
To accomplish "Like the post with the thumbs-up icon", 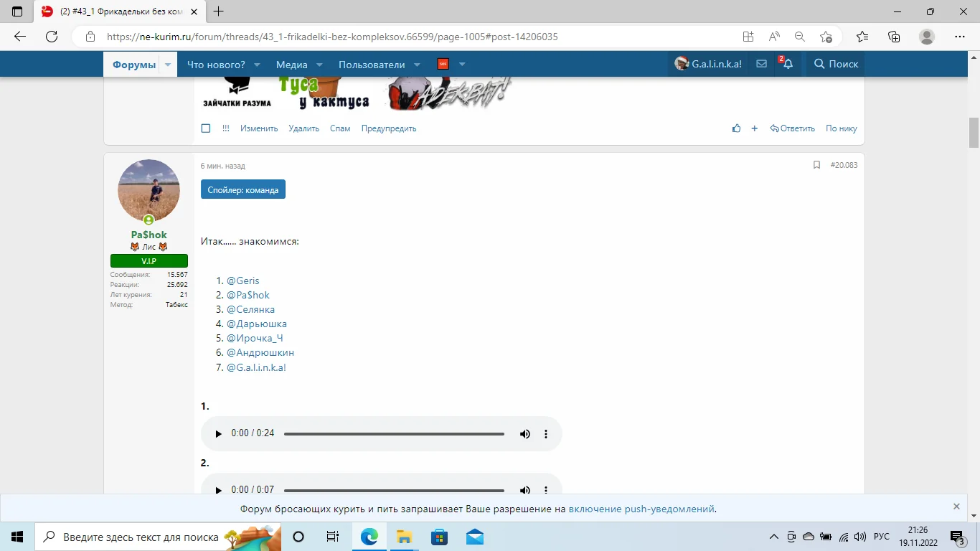I will point(736,128).
